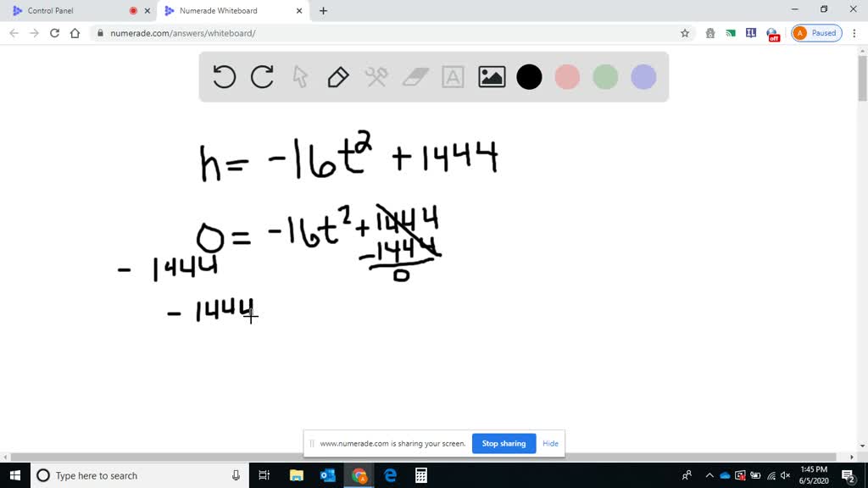Pick the lavender blue pen color
The height and width of the screenshot is (488, 868).
(643, 77)
